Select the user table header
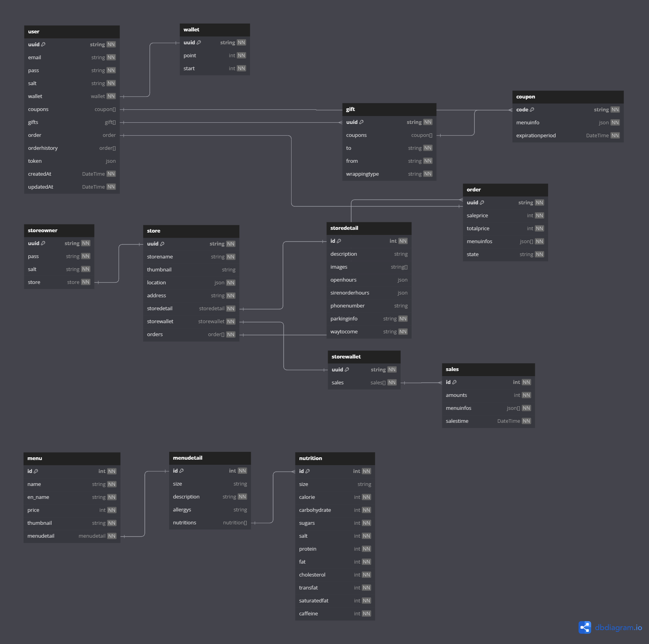Screen dimensions: 649x644 pos(72,32)
